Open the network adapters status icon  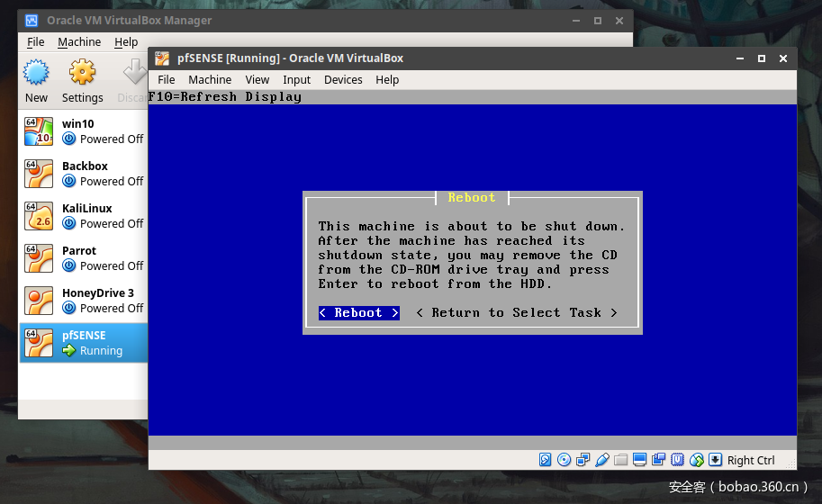click(583, 460)
